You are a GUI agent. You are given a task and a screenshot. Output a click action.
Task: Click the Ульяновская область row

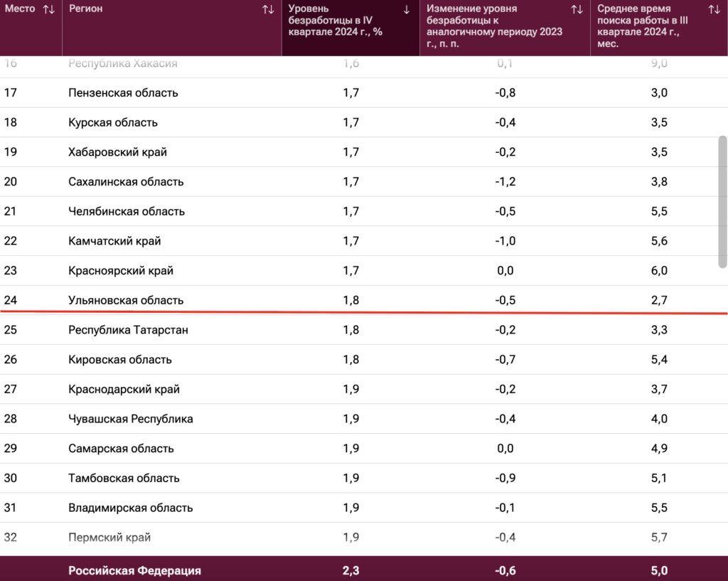point(364,300)
